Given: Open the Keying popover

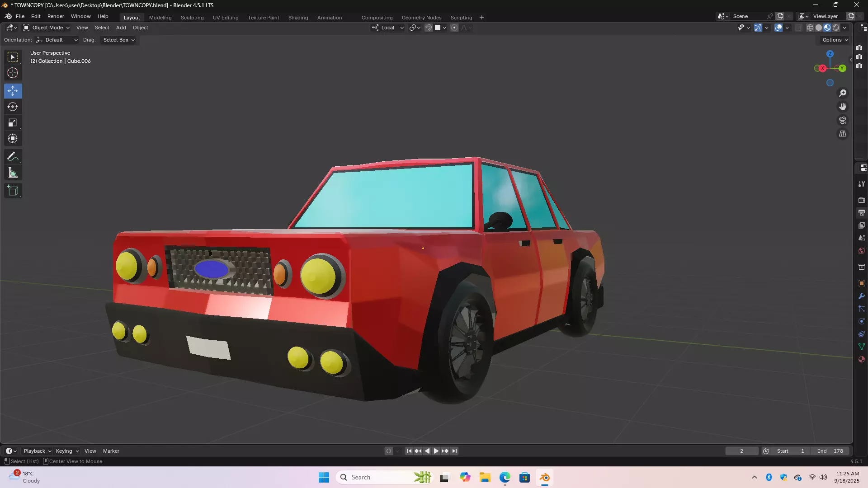Looking at the screenshot, I should (67, 451).
